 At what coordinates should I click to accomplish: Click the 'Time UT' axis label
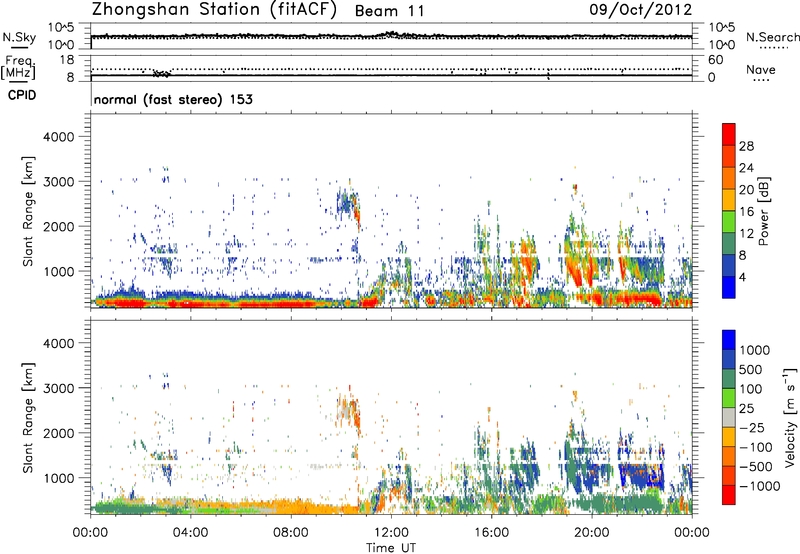[x=391, y=548]
